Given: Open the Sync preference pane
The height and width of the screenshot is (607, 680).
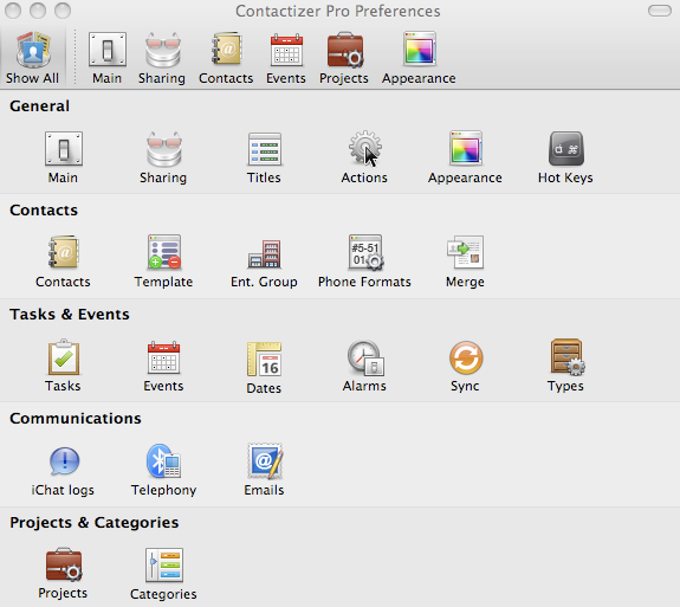Looking at the screenshot, I should [x=465, y=366].
